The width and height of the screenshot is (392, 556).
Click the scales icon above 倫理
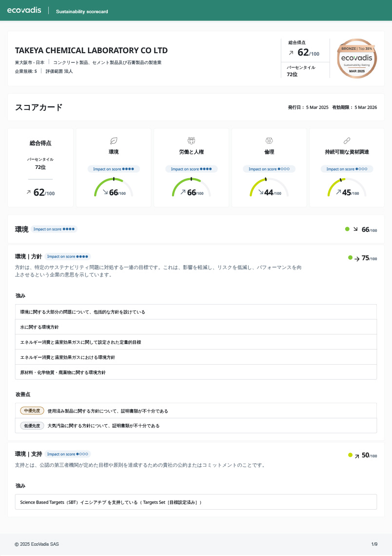(x=269, y=141)
